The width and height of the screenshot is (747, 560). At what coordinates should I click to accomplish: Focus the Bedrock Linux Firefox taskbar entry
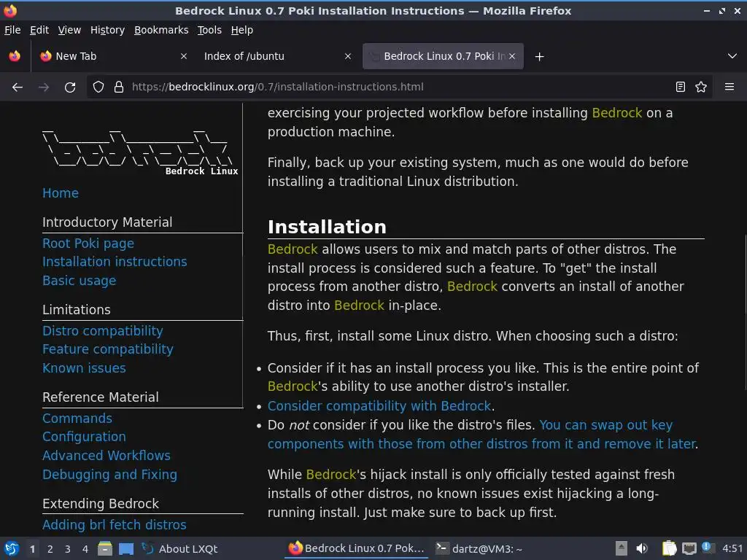pyautogui.click(x=357, y=549)
